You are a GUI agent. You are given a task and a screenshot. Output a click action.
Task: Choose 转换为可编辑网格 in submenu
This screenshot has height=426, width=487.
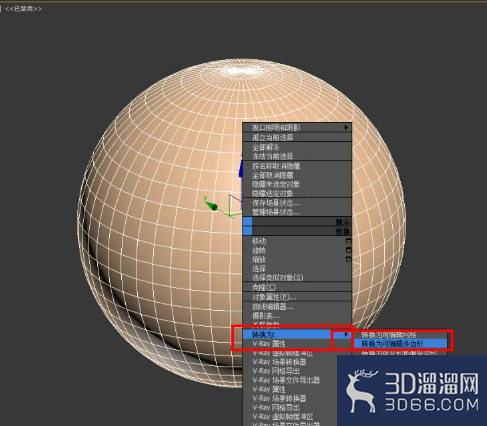400,335
